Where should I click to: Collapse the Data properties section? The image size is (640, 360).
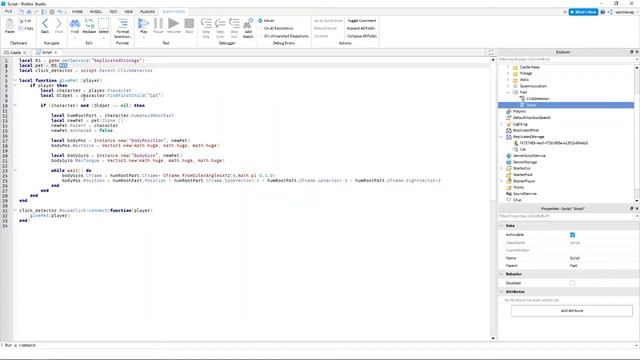[502, 226]
